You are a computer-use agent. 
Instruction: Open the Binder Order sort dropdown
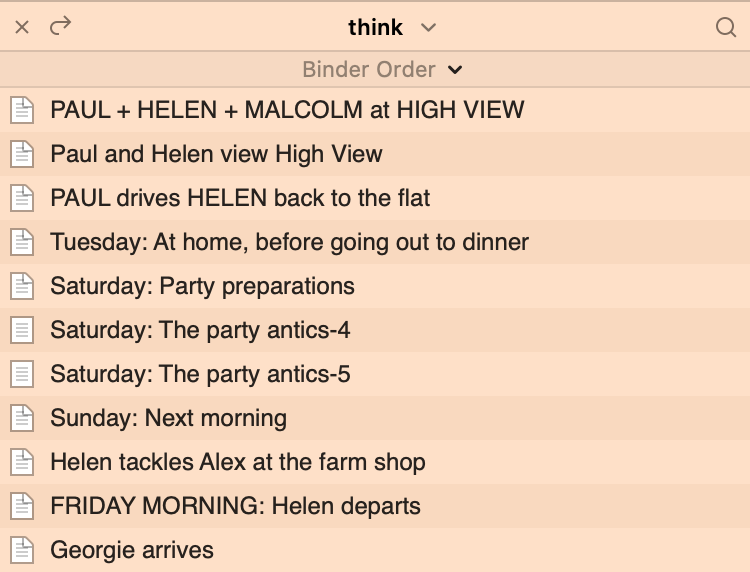click(x=383, y=69)
